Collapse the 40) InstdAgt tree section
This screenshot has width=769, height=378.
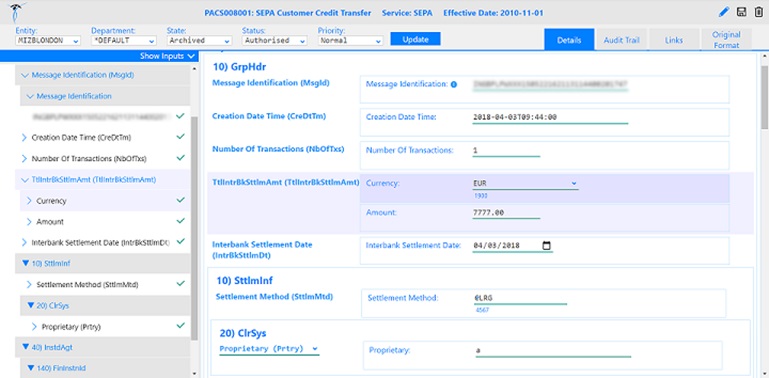26,347
